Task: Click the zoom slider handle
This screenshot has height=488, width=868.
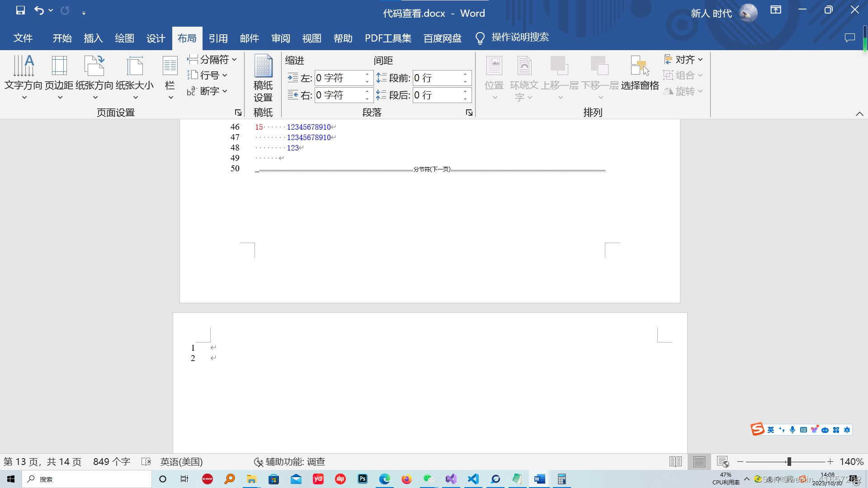Action: coord(789,462)
